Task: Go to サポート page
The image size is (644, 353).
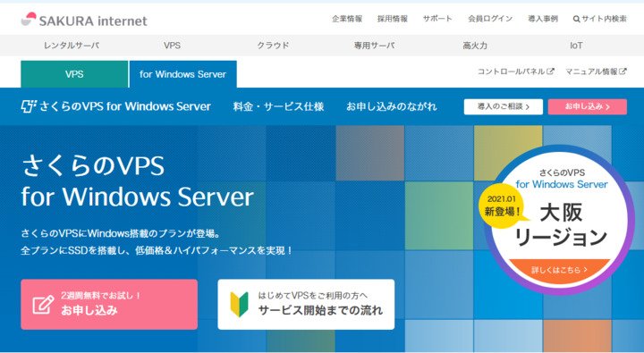Action: pyautogui.click(x=437, y=19)
